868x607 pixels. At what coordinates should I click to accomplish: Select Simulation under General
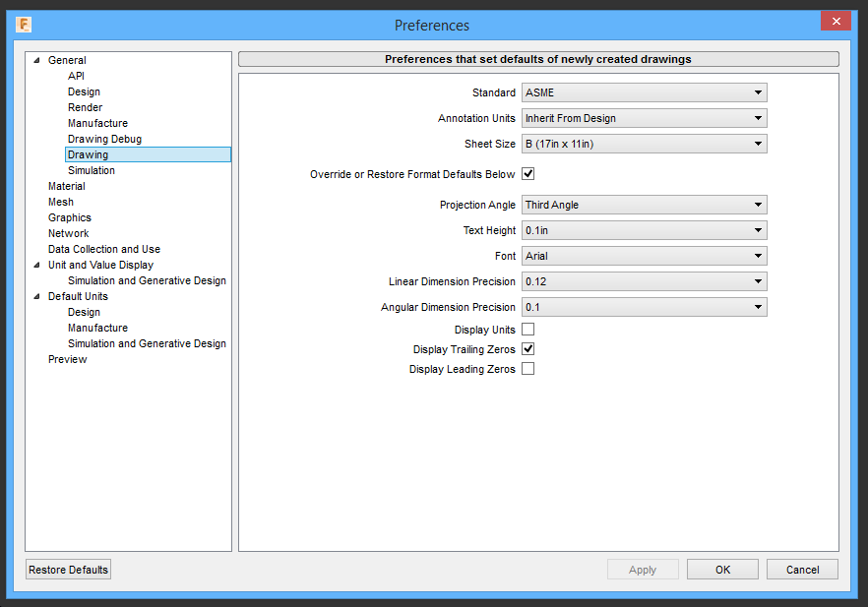(92, 170)
